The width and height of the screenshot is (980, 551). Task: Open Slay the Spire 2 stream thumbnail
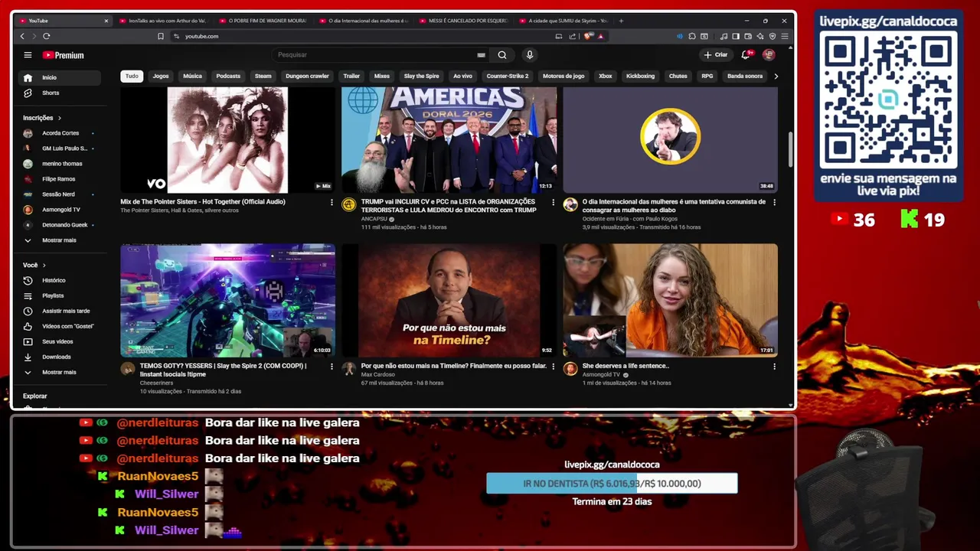227,301
